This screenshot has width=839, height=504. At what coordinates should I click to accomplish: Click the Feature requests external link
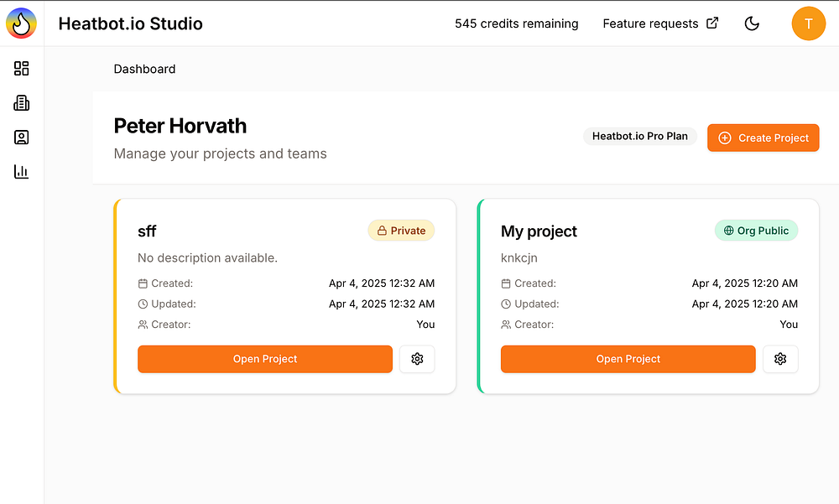click(x=660, y=23)
